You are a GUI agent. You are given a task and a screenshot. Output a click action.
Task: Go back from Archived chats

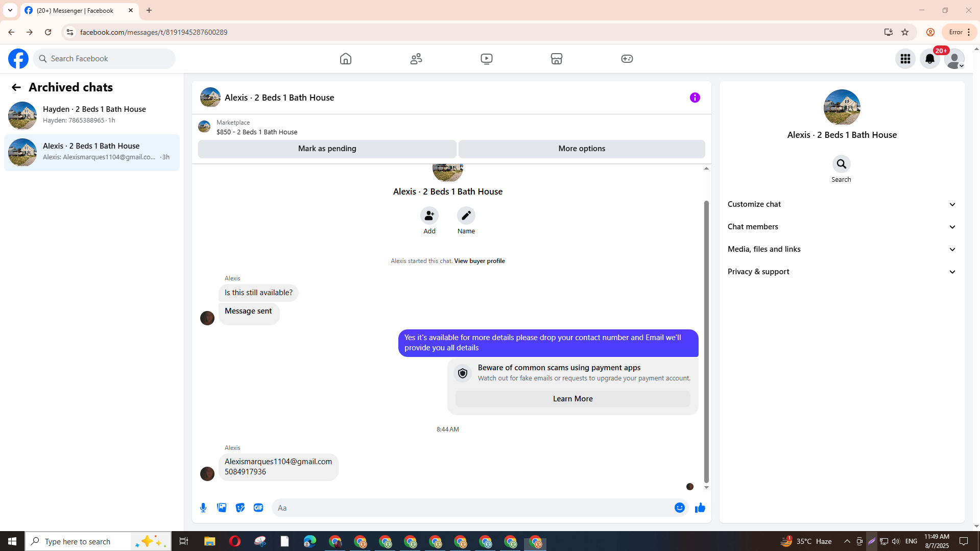tap(16, 87)
